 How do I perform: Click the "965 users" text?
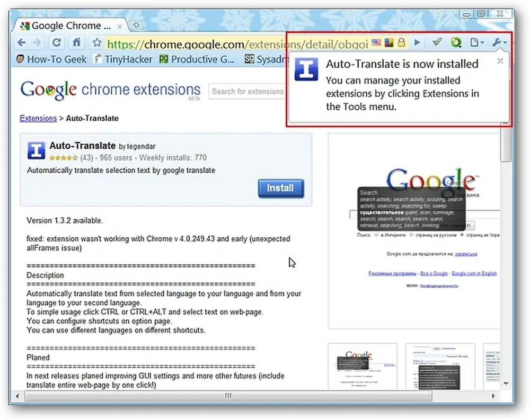116,158
